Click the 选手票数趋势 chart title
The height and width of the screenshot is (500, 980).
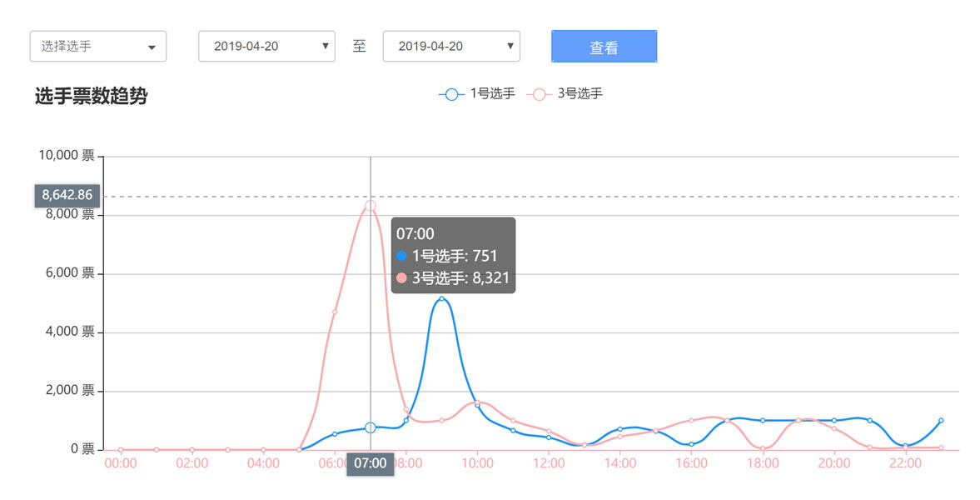point(92,97)
